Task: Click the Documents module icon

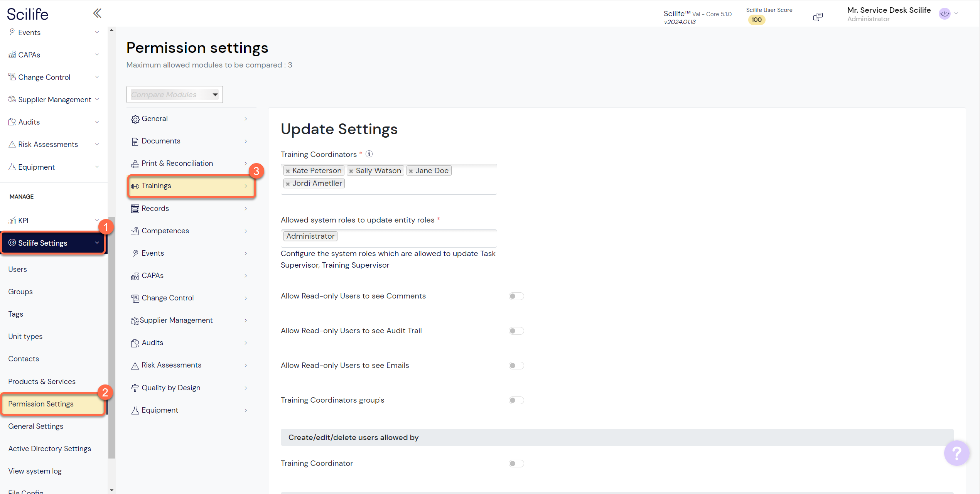Action: tap(135, 141)
